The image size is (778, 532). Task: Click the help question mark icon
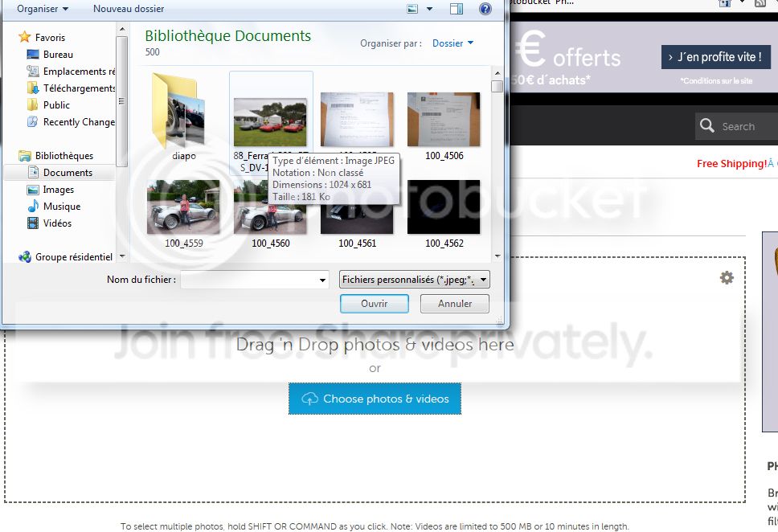coord(485,9)
